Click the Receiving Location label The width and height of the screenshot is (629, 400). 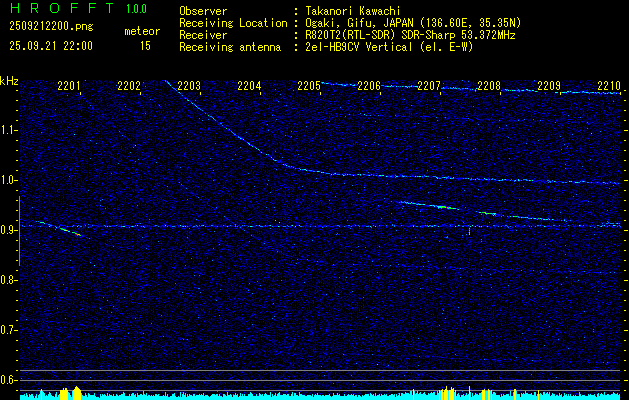tap(233, 24)
